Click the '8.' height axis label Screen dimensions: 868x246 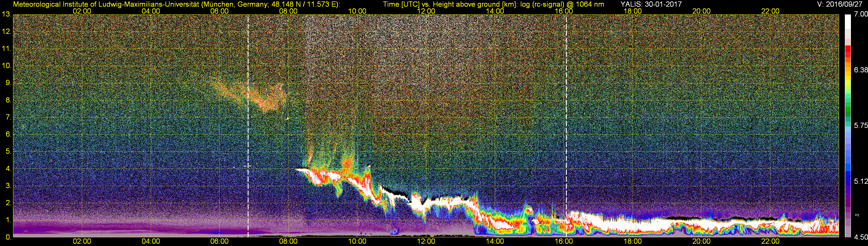pos(9,100)
